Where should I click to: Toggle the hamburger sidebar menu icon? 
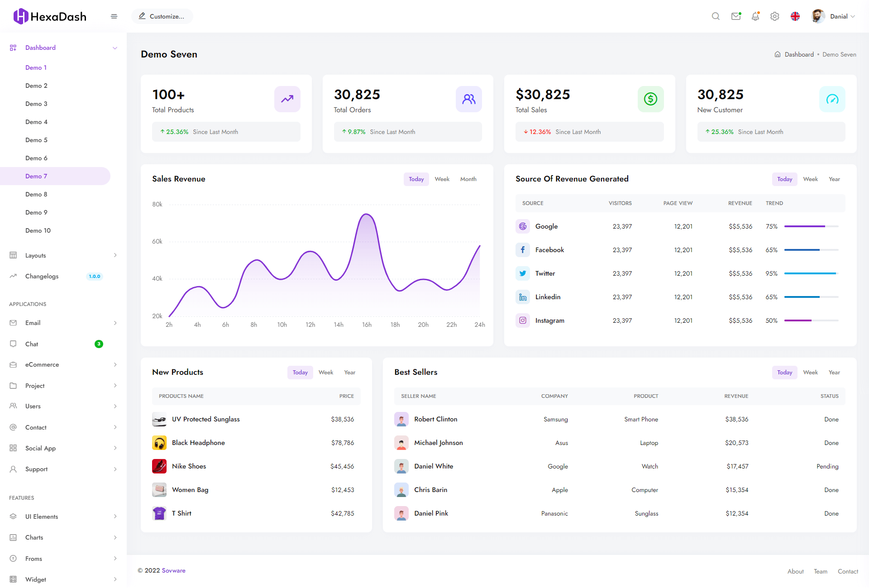click(114, 16)
